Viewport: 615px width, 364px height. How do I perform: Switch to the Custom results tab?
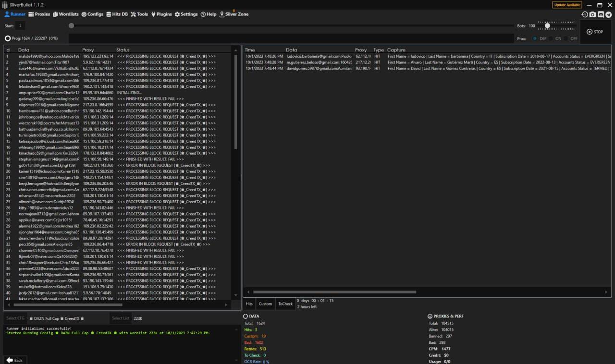265,303
